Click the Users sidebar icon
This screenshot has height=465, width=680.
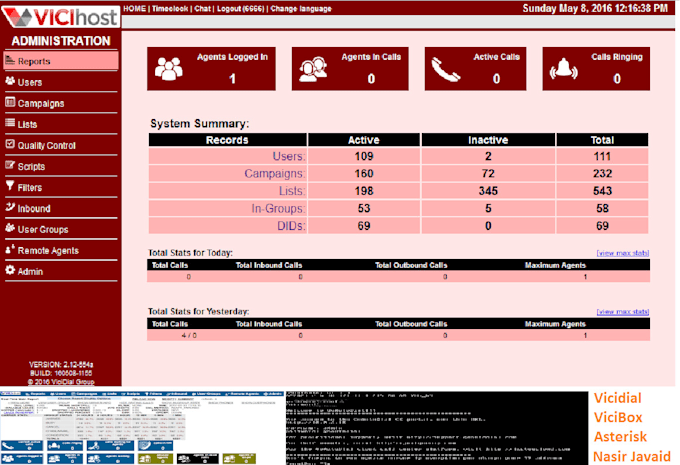click(x=10, y=81)
